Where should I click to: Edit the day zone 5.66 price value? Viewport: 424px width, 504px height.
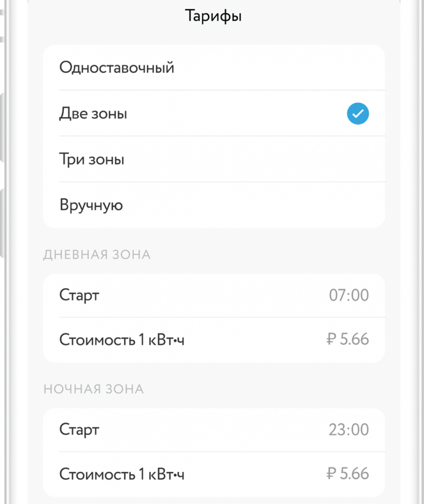[354, 340]
